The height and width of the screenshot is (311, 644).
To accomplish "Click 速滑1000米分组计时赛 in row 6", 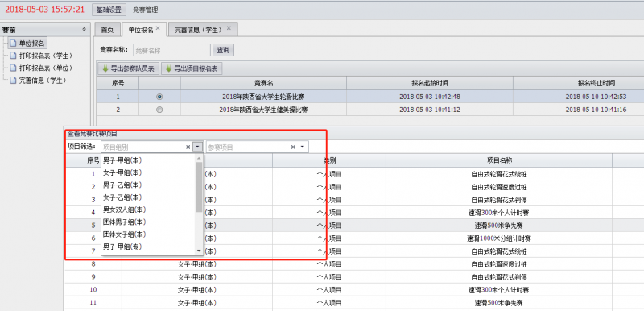I will tap(499, 238).
